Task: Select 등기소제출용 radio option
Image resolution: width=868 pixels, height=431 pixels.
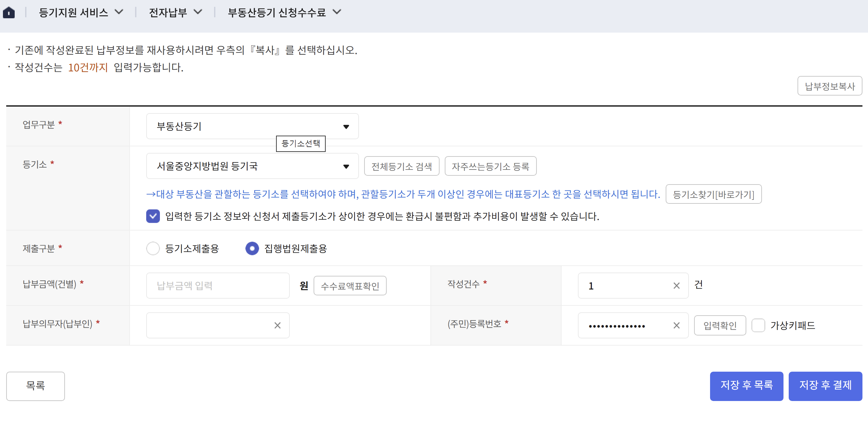Action: (153, 248)
